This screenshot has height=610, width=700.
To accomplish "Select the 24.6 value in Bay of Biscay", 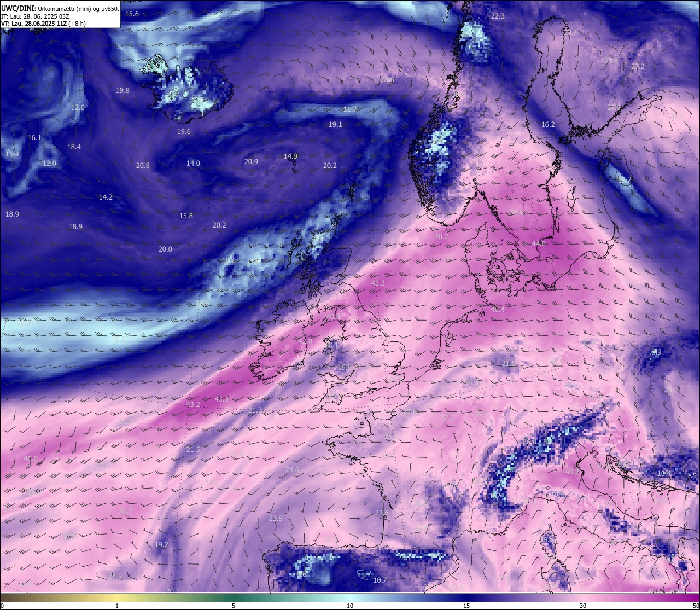I will pos(292,470).
